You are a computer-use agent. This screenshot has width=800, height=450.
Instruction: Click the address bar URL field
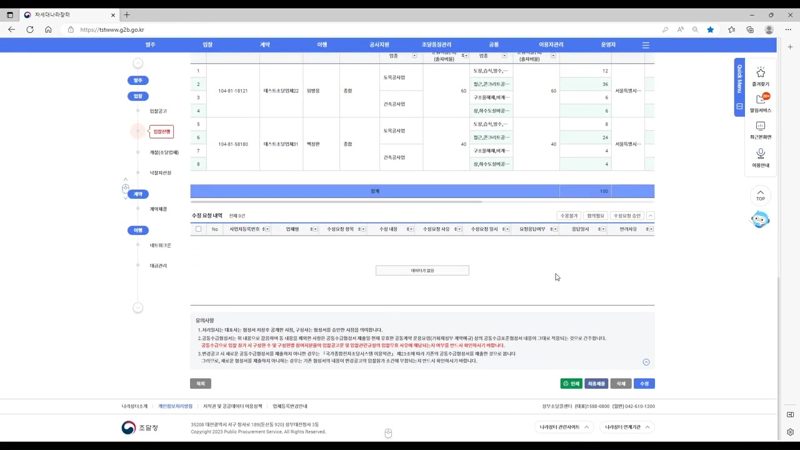click(357, 30)
